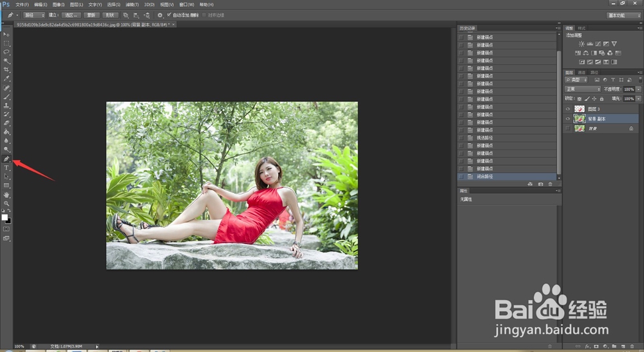Click the 蒙版 mask button
The height and width of the screenshot is (352, 644).
point(91,15)
